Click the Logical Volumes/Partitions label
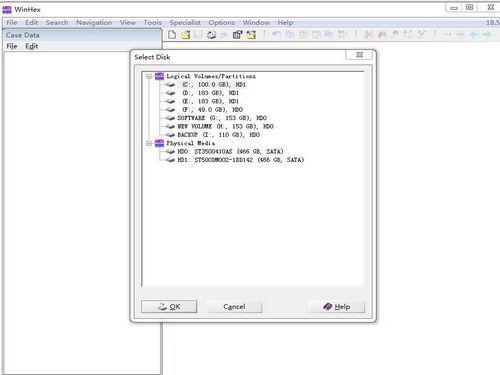 pos(211,76)
